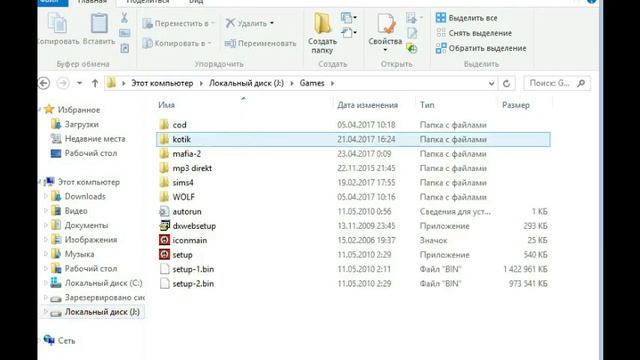The width and height of the screenshot is (640, 360).
Task: Open Недавние места in the navigation pane
Action: pos(95,139)
